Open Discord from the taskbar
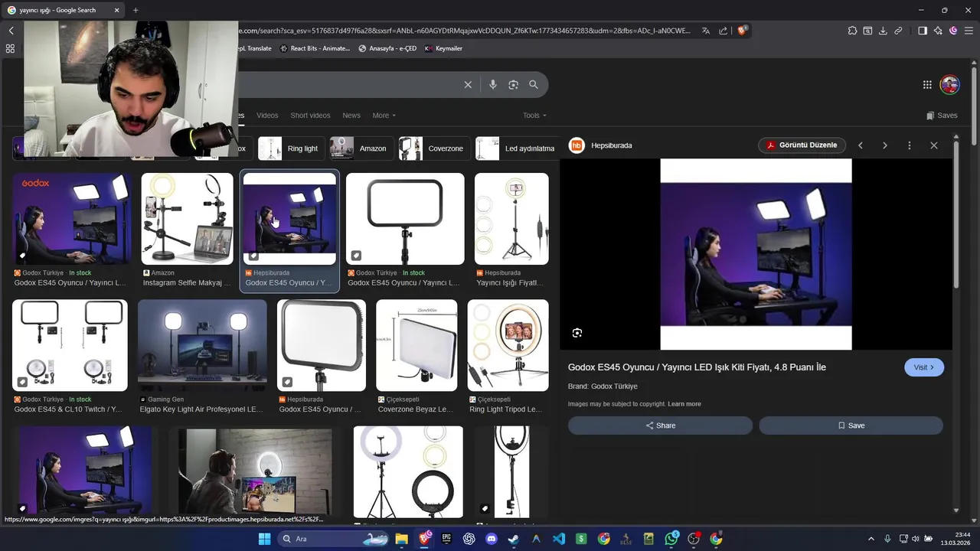This screenshot has height=551, width=980. 492,539
